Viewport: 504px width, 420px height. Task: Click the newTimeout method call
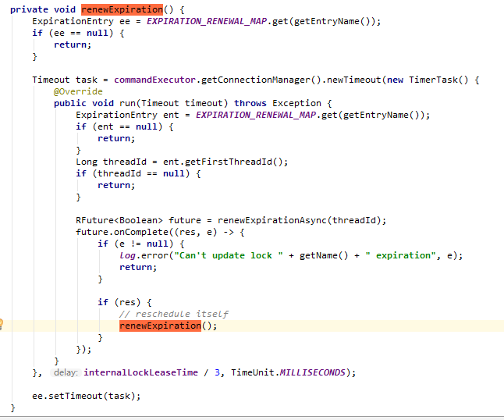(x=353, y=80)
